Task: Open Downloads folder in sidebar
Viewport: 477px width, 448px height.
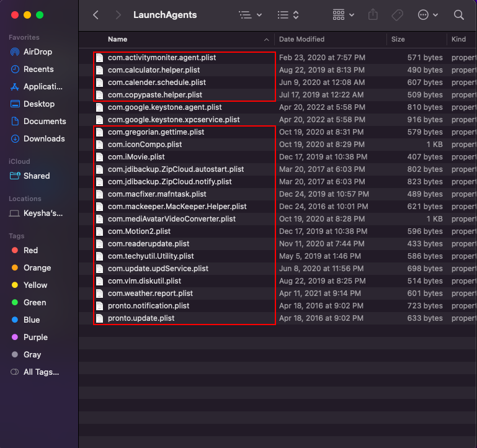Action: pyautogui.click(x=43, y=138)
